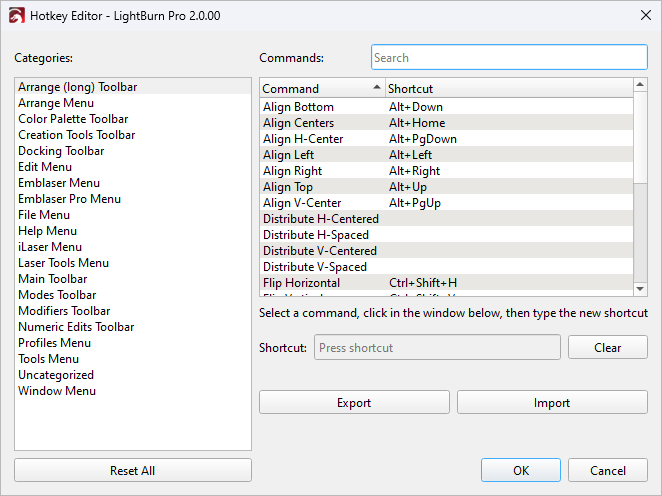The height and width of the screenshot is (496, 662).
Task: Click the Search commands field
Action: (x=509, y=58)
